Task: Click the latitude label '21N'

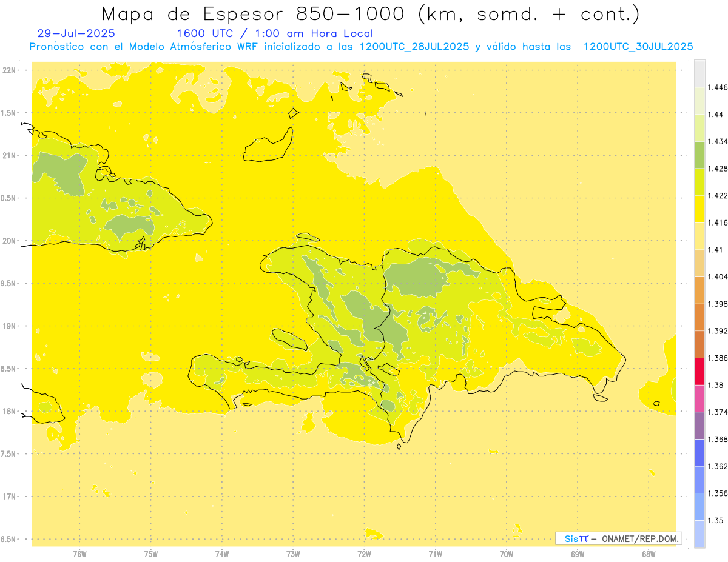Action: coord(9,155)
